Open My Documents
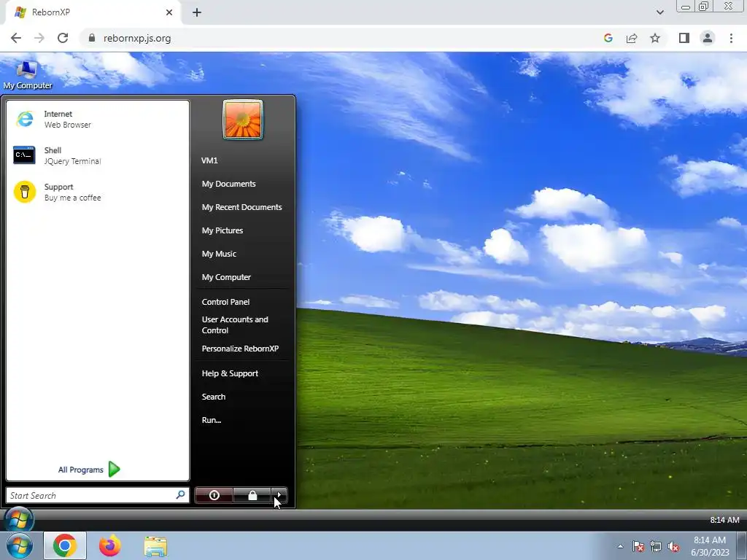747x560 pixels. pyautogui.click(x=228, y=184)
